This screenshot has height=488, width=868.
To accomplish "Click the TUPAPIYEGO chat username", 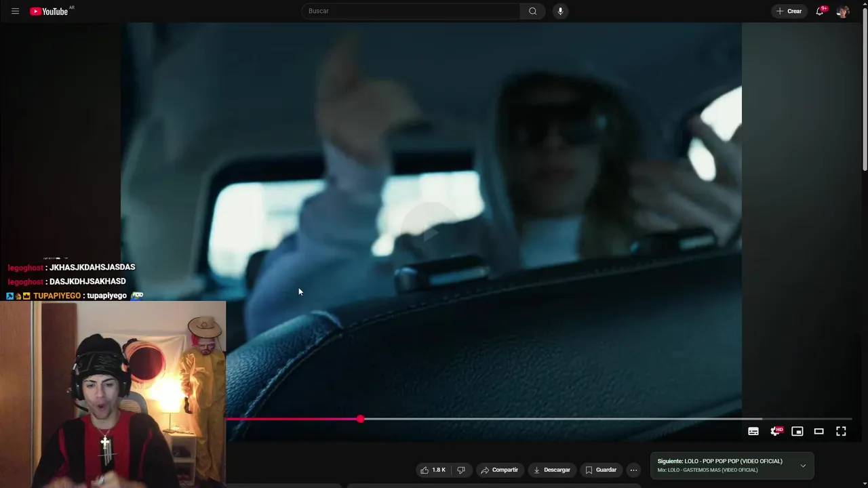I will (57, 296).
